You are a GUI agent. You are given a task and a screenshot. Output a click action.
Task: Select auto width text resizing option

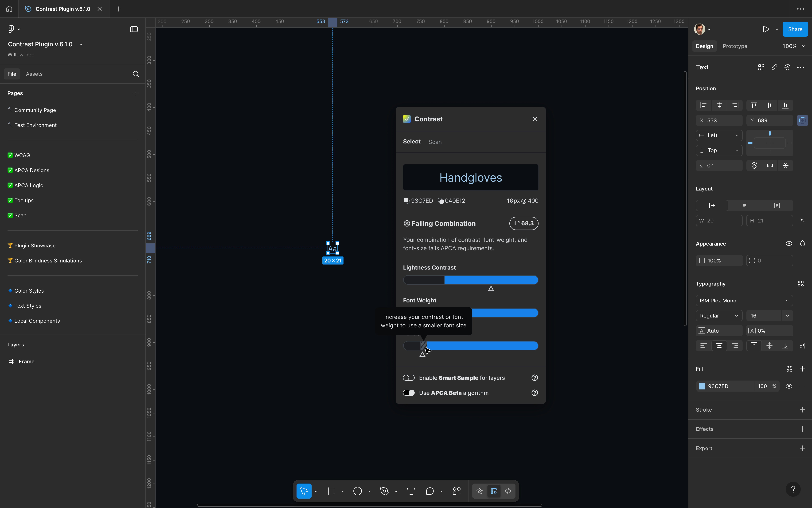(712, 206)
